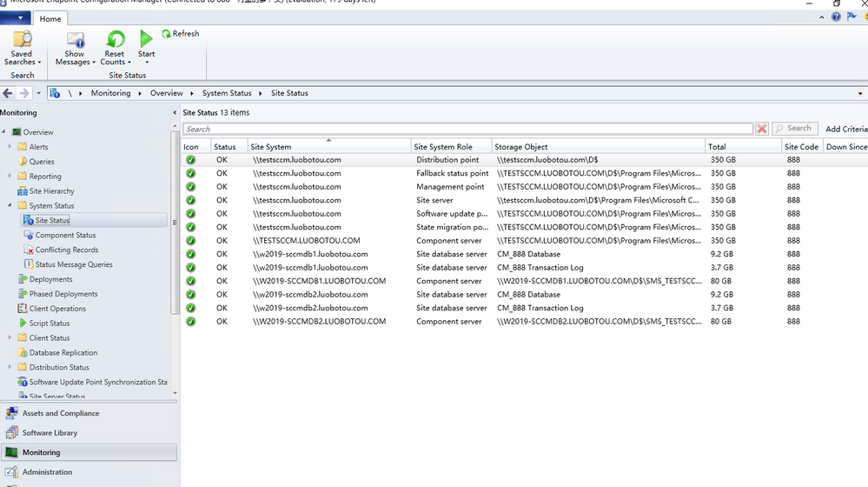
Task: Open the ribbon help icon
Action: (x=836, y=17)
